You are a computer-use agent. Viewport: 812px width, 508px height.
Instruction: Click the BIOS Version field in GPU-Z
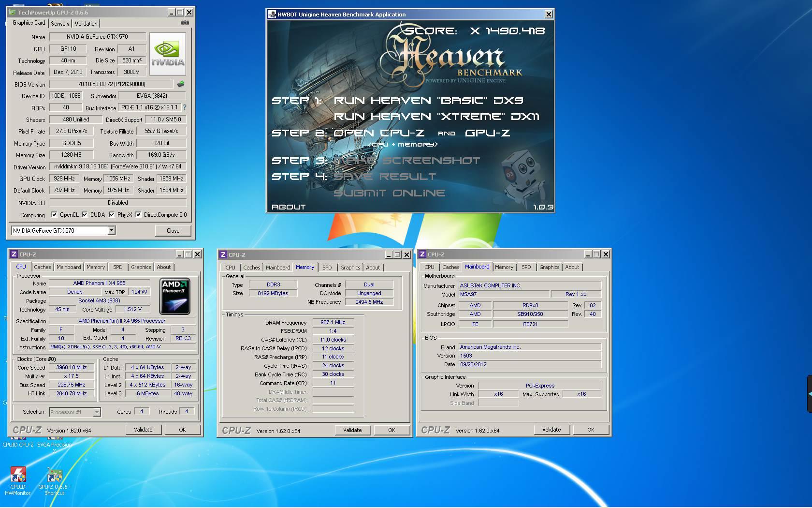[111, 84]
